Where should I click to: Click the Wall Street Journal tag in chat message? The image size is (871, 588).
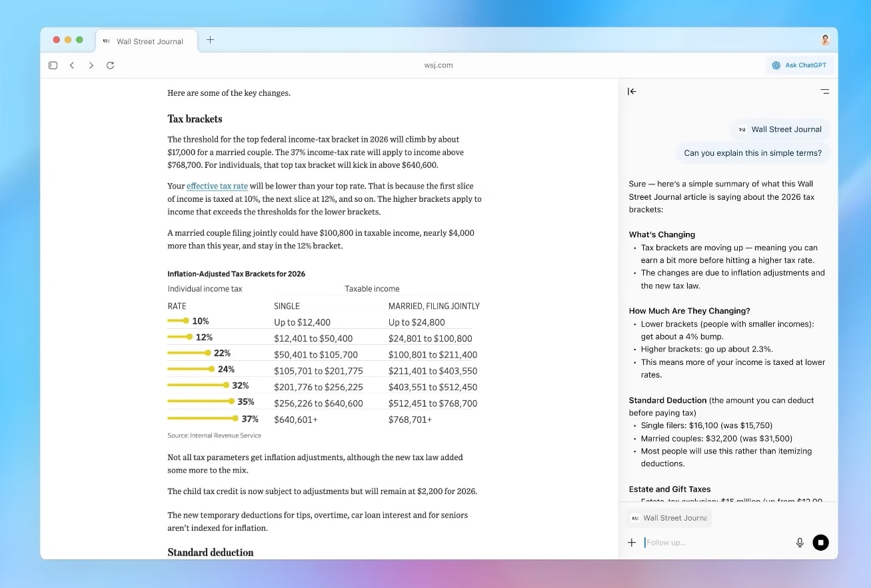(x=780, y=129)
